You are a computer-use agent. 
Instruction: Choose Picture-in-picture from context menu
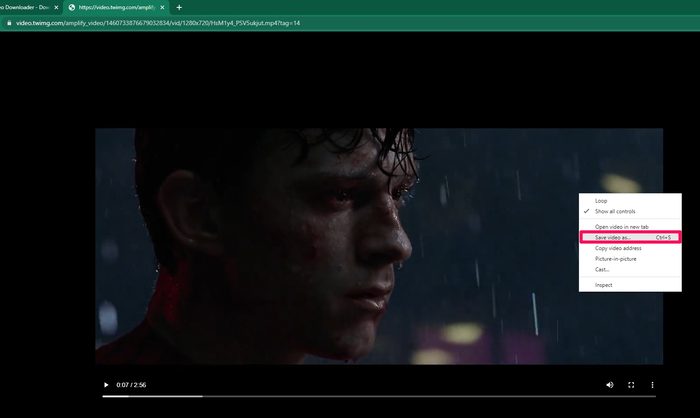tap(630, 259)
